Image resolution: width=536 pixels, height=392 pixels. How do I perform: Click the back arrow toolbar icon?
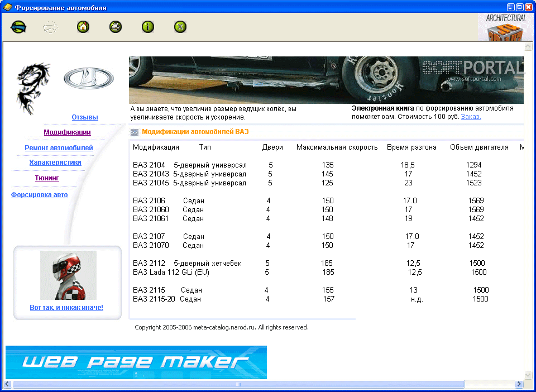18,27
